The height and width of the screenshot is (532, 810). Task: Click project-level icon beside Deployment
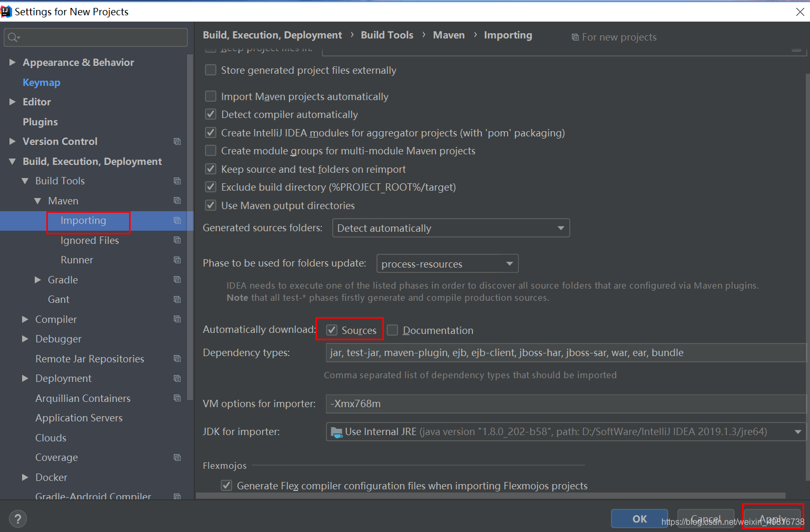click(177, 378)
